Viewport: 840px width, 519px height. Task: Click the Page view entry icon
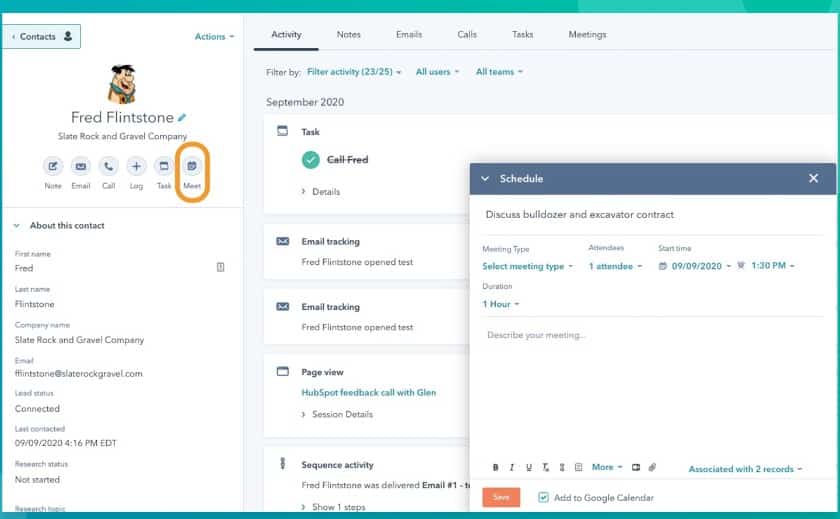click(282, 371)
